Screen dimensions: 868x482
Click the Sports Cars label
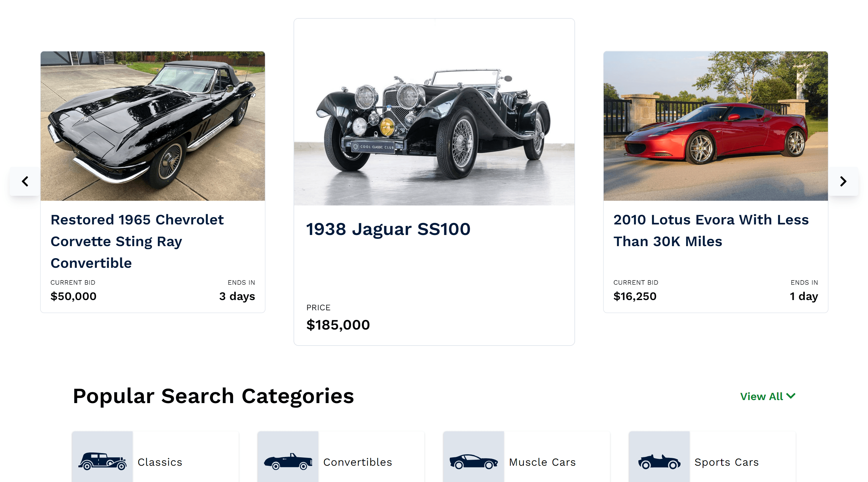(x=726, y=462)
